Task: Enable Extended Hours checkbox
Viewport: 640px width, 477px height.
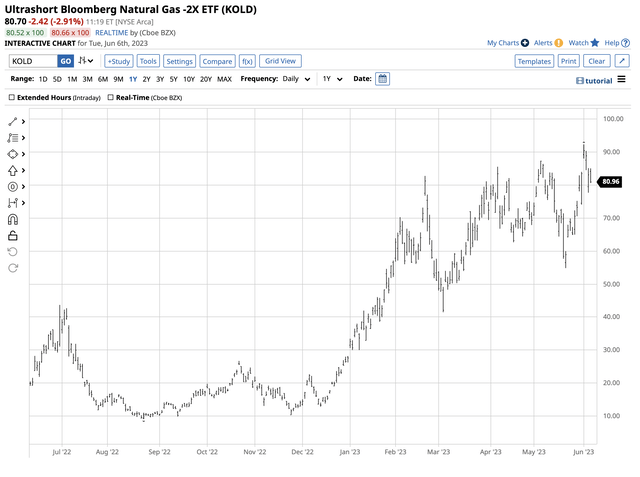Action: pos(12,98)
